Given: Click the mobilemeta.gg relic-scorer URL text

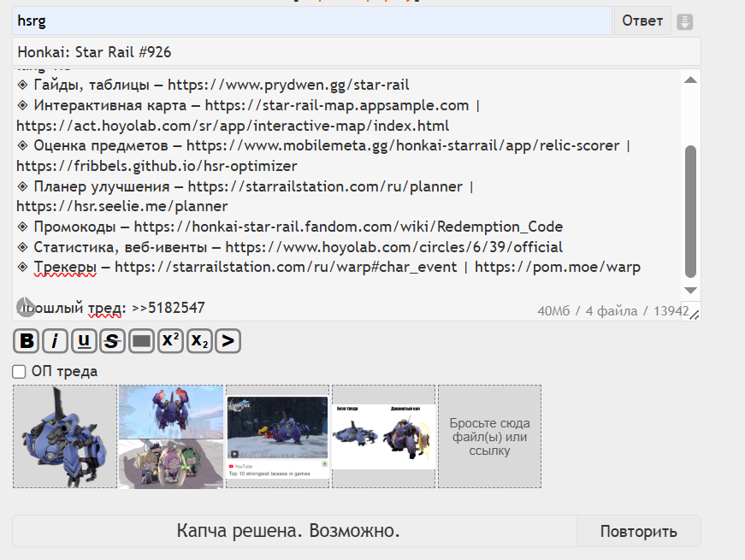Looking at the screenshot, I should click(x=403, y=146).
